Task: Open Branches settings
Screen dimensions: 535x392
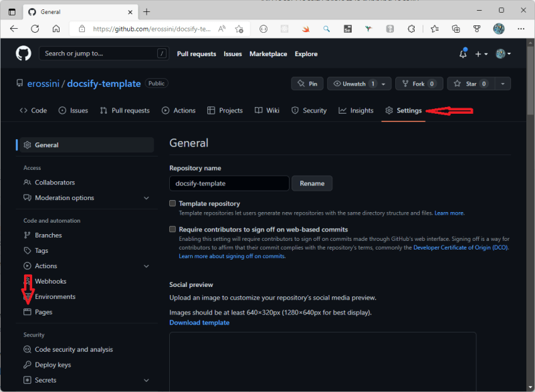Action: tap(48, 235)
